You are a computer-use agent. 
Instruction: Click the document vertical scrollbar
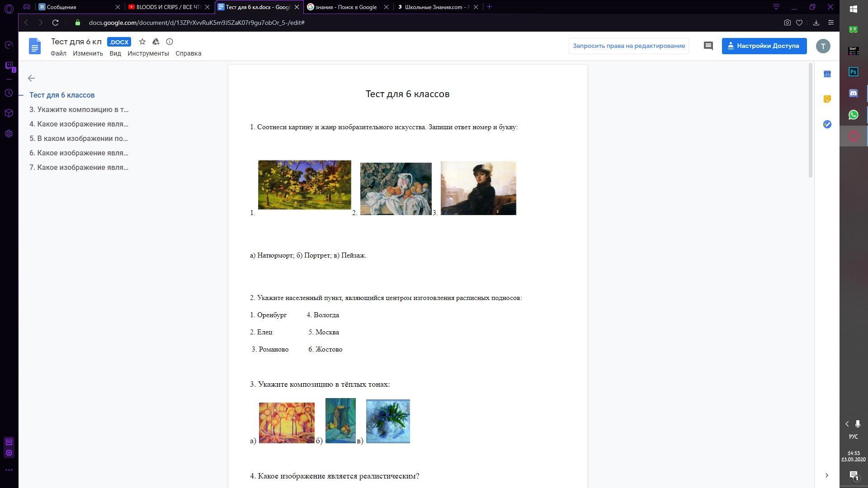pyautogui.click(x=811, y=120)
